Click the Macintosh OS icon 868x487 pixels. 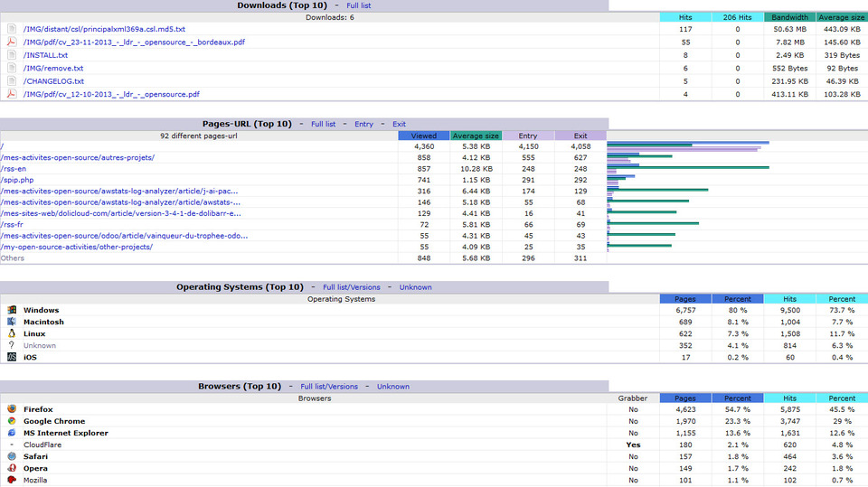[x=12, y=323]
